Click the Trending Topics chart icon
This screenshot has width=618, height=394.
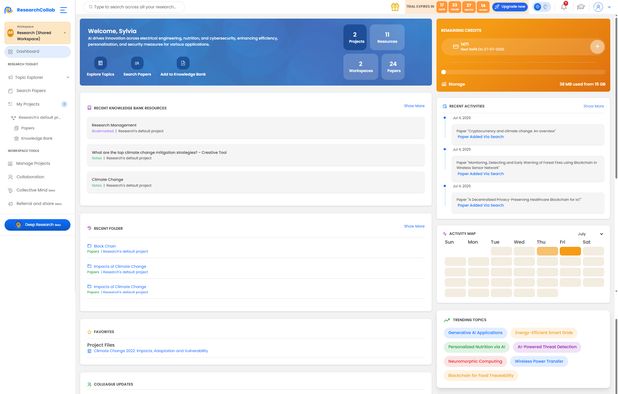[447, 320]
